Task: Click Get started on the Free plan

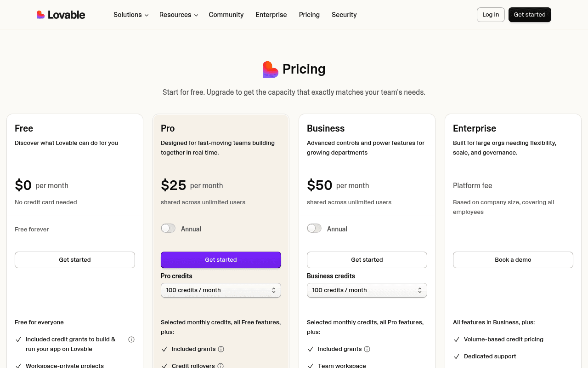Action: click(75, 260)
